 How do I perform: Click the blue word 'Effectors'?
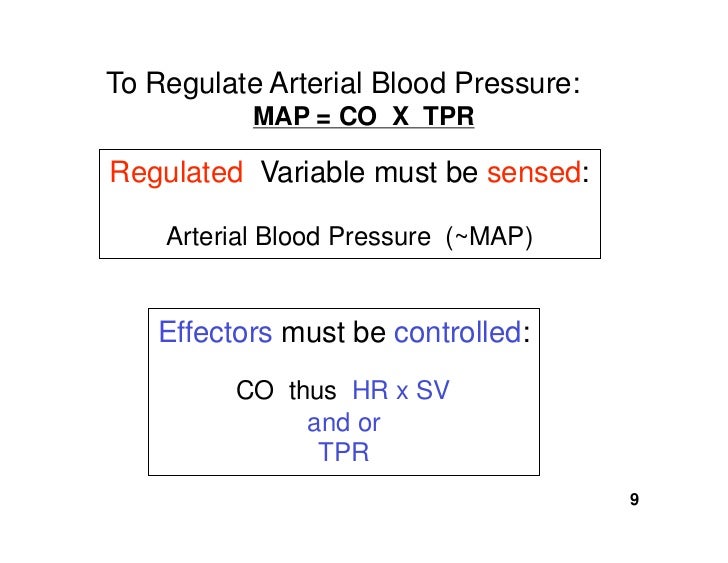coord(215,332)
